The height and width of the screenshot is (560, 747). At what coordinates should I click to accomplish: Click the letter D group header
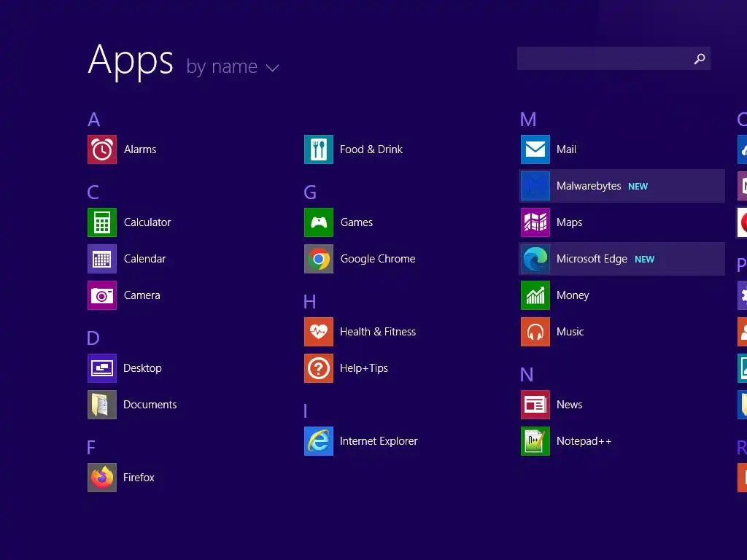(93, 338)
